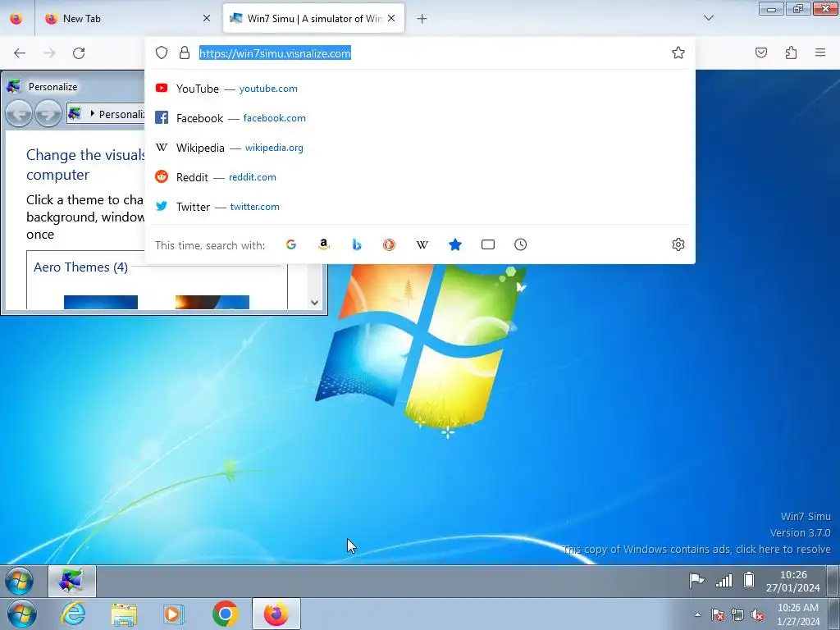840x630 pixels.
Task: Select the YouTube suggestion row
Action: coord(420,89)
